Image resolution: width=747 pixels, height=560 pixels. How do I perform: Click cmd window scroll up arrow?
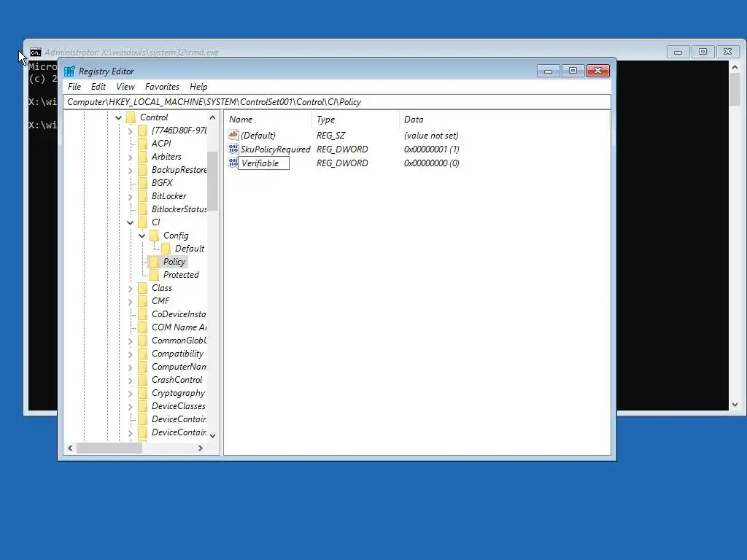point(735,67)
